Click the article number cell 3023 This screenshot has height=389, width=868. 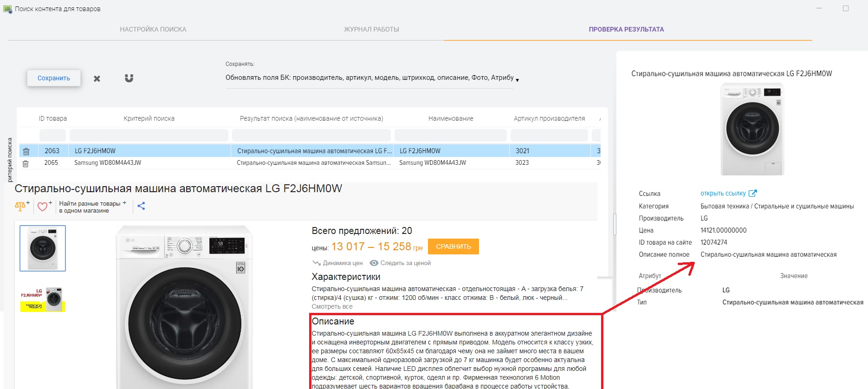(550, 163)
